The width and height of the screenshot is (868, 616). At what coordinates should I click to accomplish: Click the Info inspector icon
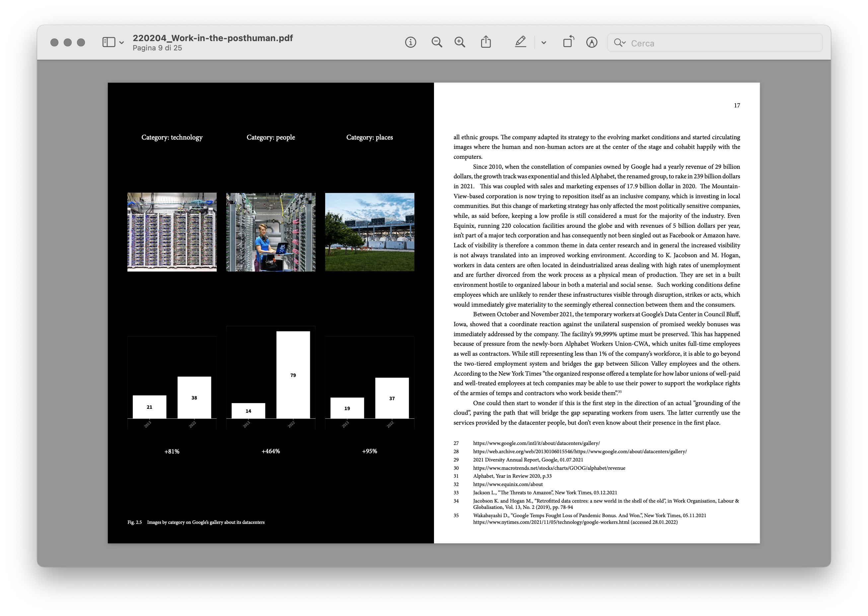[x=410, y=42]
